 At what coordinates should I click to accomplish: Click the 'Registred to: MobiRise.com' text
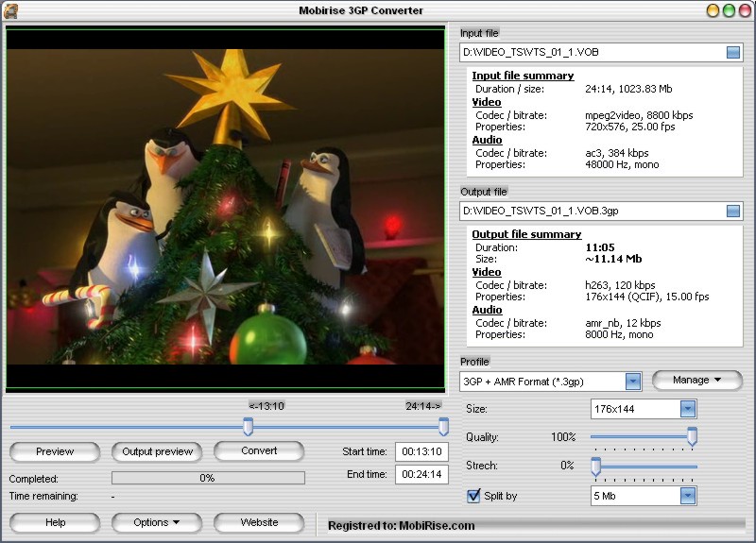click(401, 526)
